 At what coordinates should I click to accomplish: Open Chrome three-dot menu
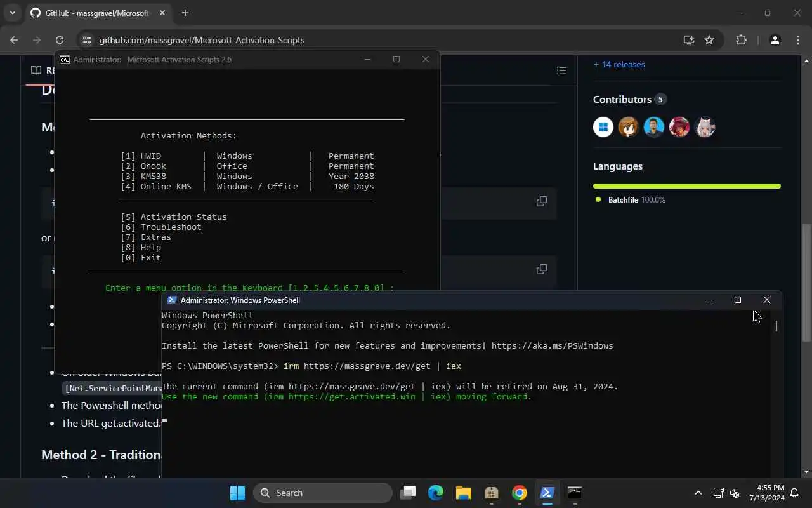pyautogui.click(x=798, y=40)
